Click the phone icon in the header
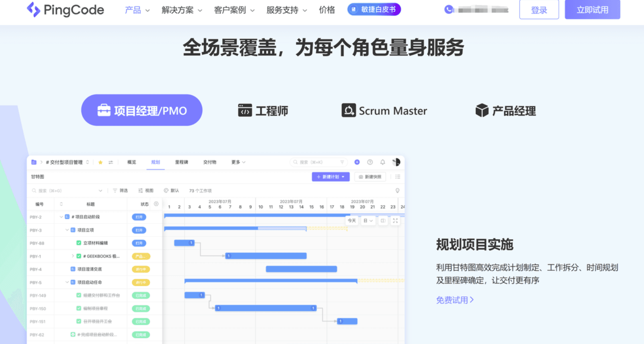Image resolution: width=644 pixels, height=344 pixels. pyautogui.click(x=449, y=10)
